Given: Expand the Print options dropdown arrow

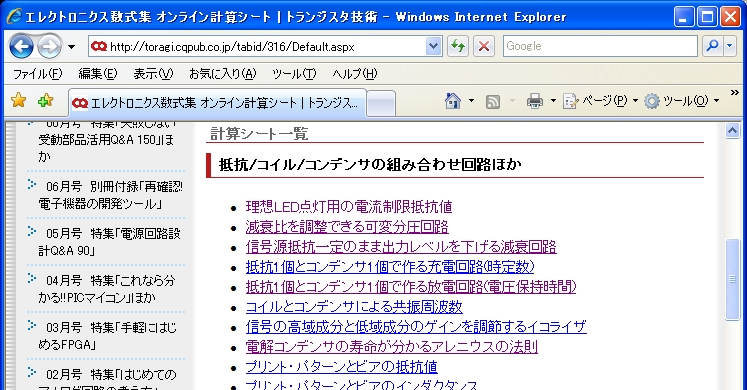Looking at the screenshot, I should tap(553, 101).
